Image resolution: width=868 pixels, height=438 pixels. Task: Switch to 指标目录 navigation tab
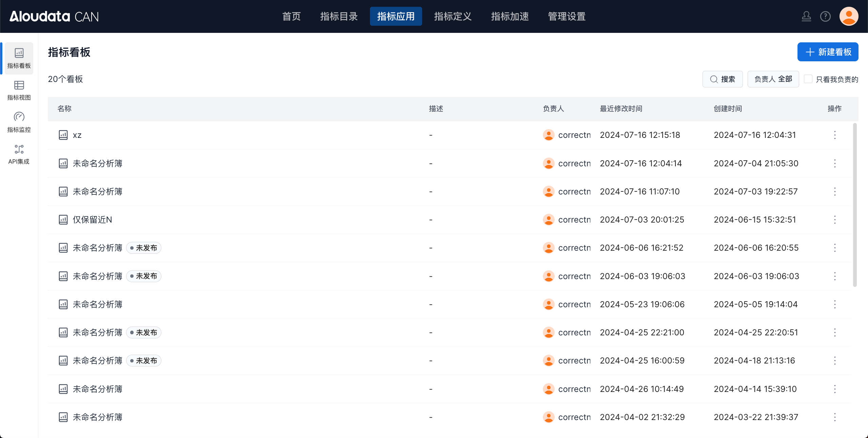click(339, 16)
